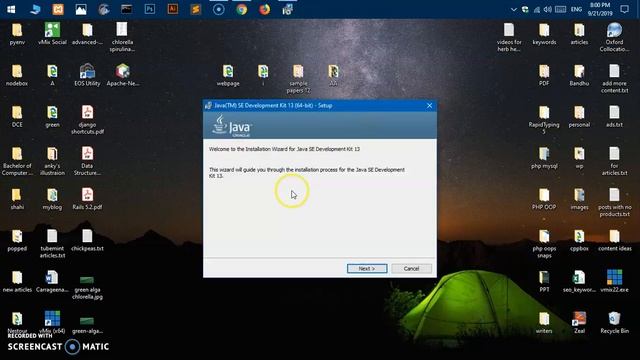640x360 pixels.
Task: Select the images folder icon
Action: click(x=579, y=199)
